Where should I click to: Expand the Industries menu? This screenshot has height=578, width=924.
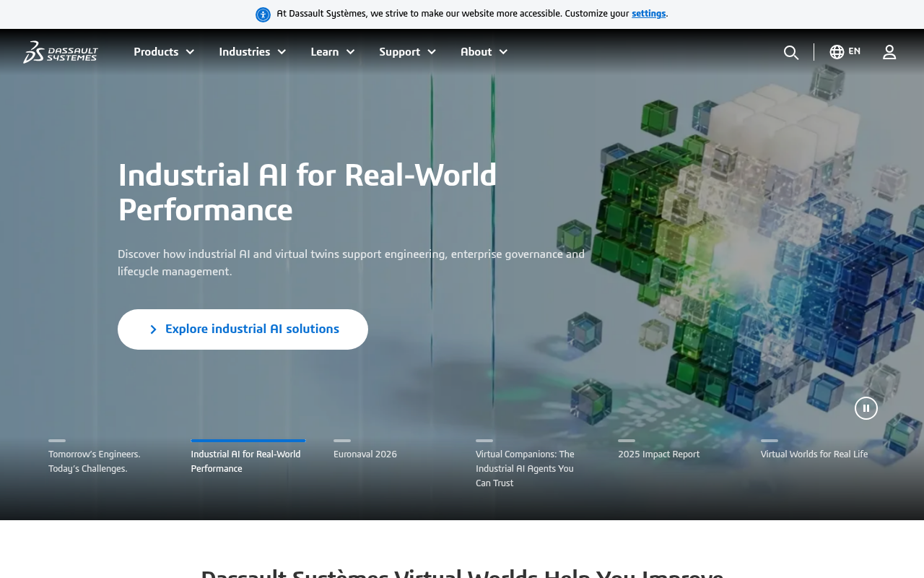point(253,52)
